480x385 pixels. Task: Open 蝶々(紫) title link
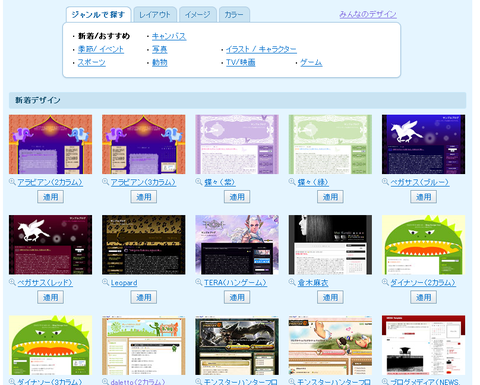(x=220, y=182)
